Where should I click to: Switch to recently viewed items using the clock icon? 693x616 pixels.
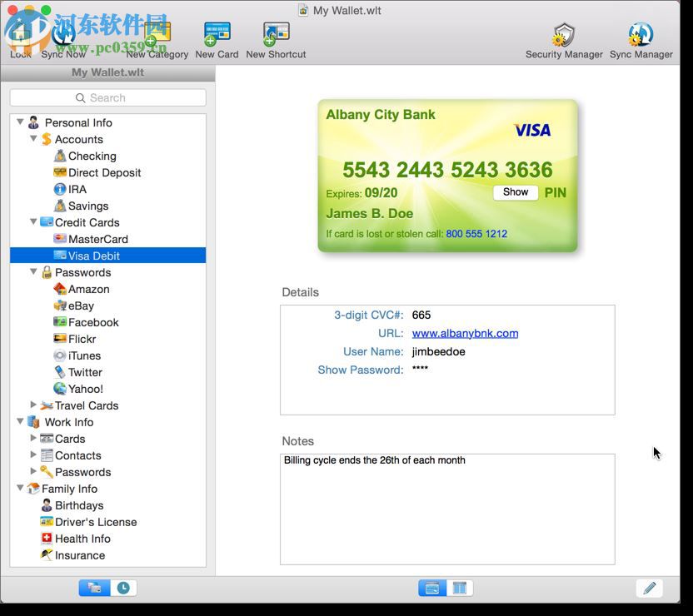122,588
